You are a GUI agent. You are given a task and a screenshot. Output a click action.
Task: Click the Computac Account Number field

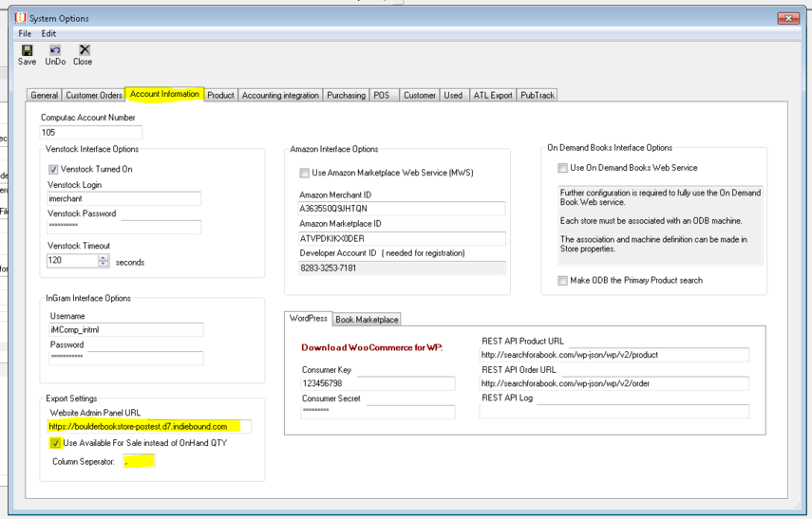pyautogui.click(x=90, y=133)
